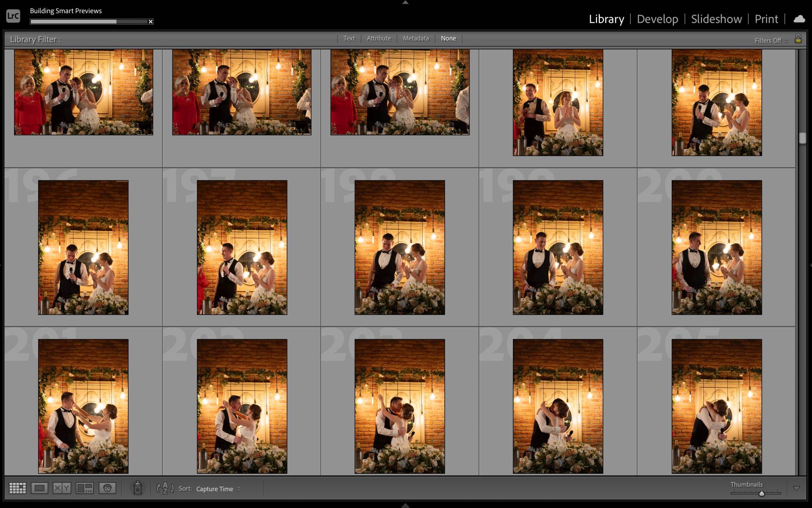
Task: Open Compare view (X|Y) icon
Action: (62, 488)
